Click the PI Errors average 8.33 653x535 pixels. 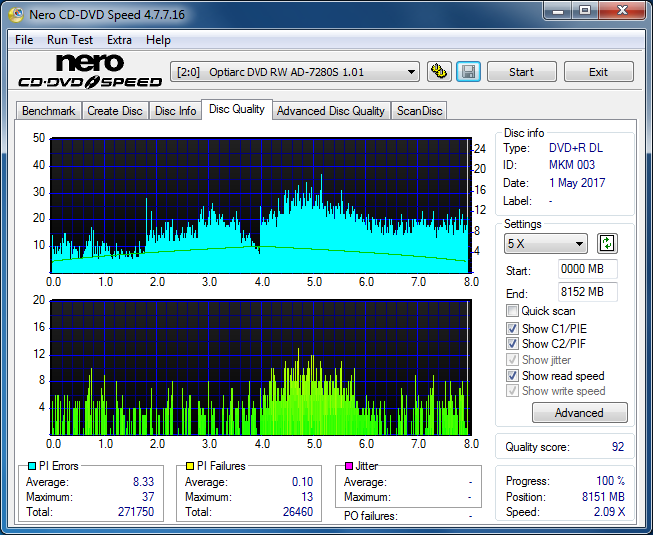pos(143,482)
